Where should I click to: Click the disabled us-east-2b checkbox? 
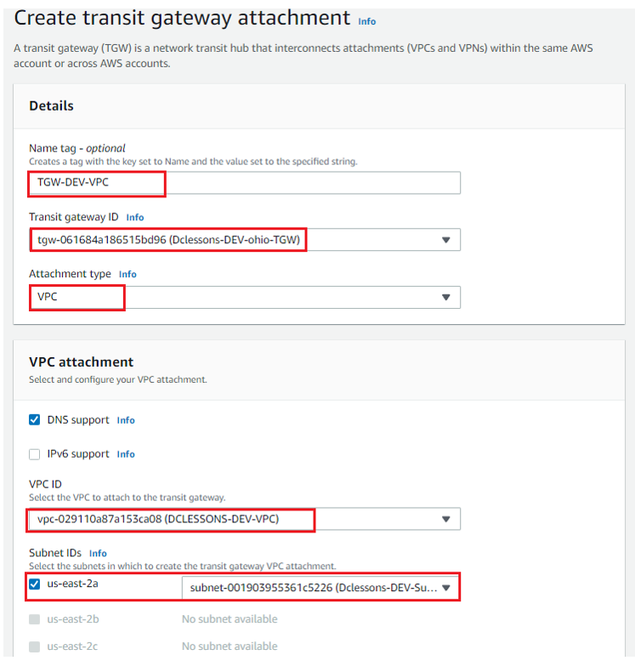click(35, 619)
